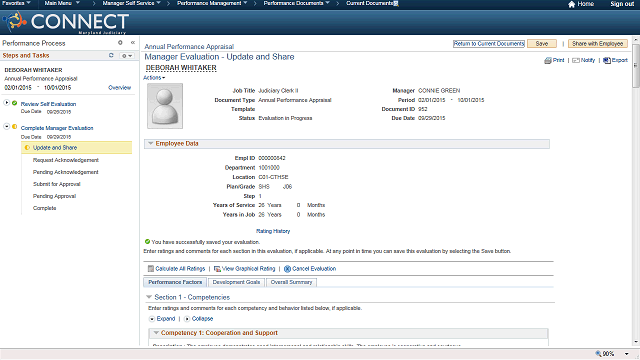Open the Overview link
Image resolution: width=640 pixels, height=360 pixels.
pos(120,87)
